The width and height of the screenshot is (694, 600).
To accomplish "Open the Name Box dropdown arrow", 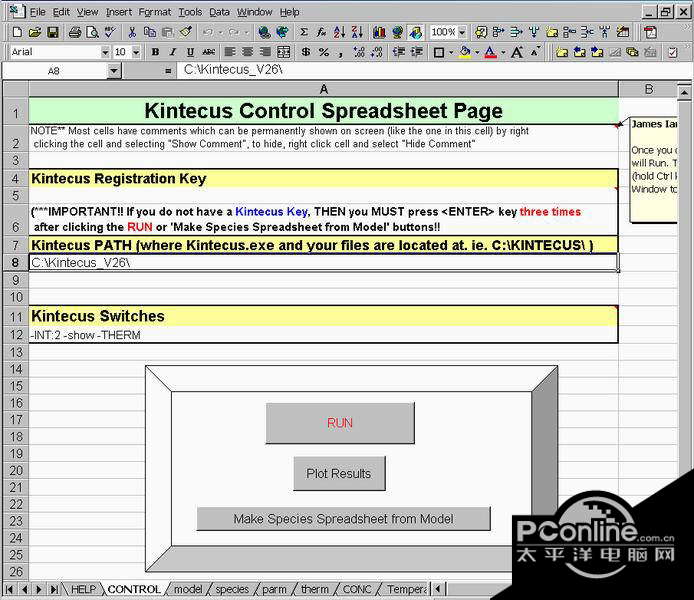I will click(x=114, y=71).
